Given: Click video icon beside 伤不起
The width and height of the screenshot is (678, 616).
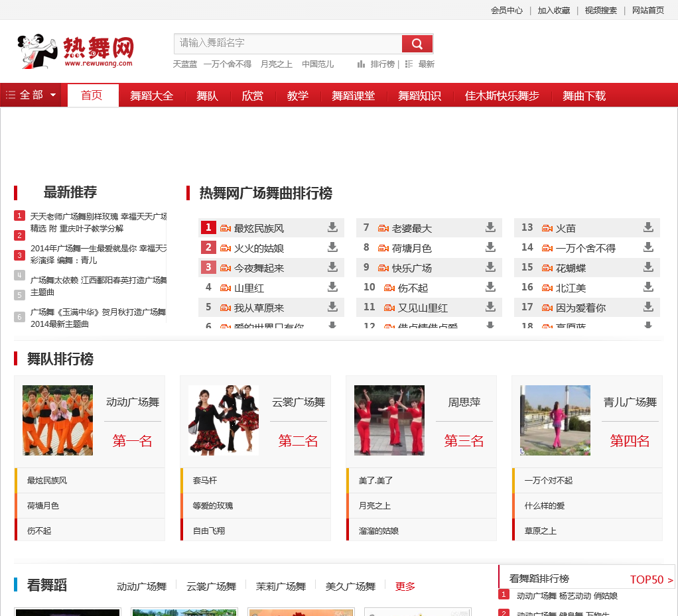Looking at the screenshot, I should click(x=389, y=288).
